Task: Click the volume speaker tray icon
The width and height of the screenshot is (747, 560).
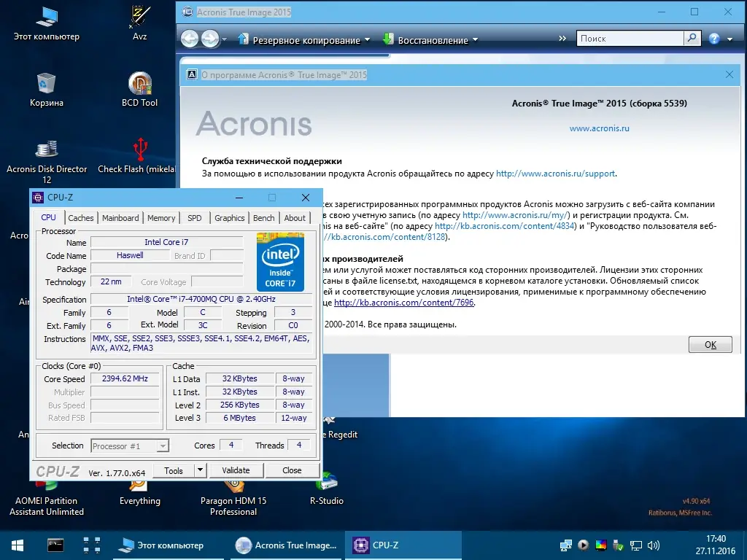Action: (x=654, y=545)
